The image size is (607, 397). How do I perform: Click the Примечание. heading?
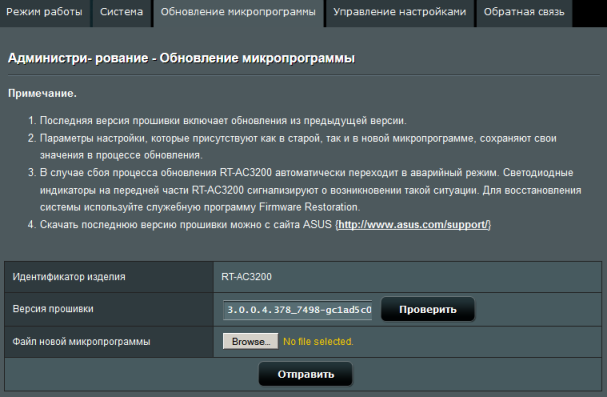pos(42,94)
